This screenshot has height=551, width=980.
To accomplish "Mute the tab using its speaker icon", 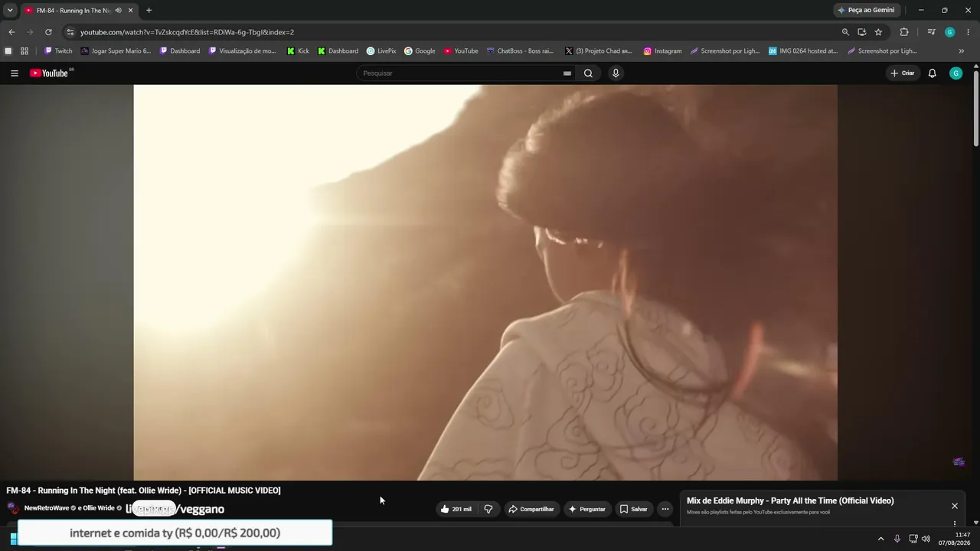I will [x=118, y=10].
